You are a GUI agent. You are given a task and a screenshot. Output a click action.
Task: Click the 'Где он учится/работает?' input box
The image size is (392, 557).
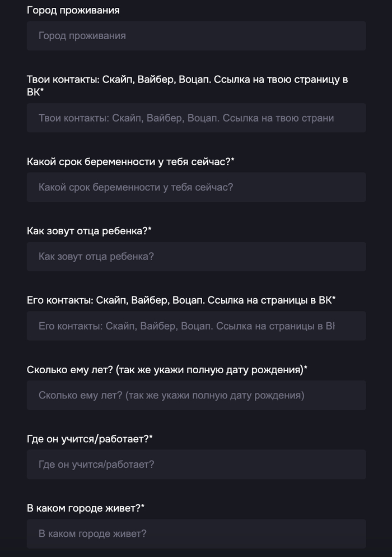click(x=196, y=465)
